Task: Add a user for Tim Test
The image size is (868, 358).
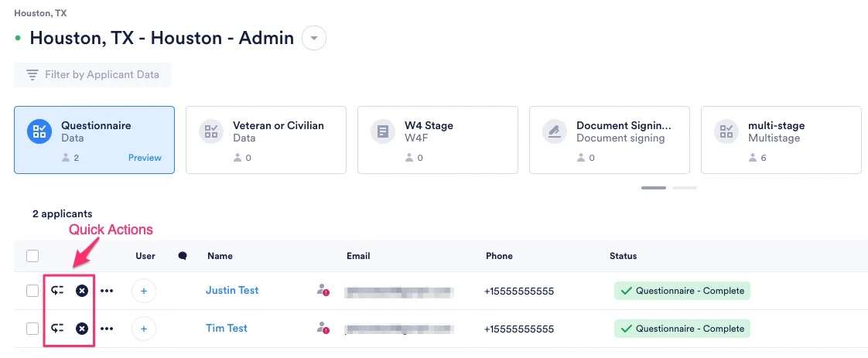Action: tap(144, 329)
